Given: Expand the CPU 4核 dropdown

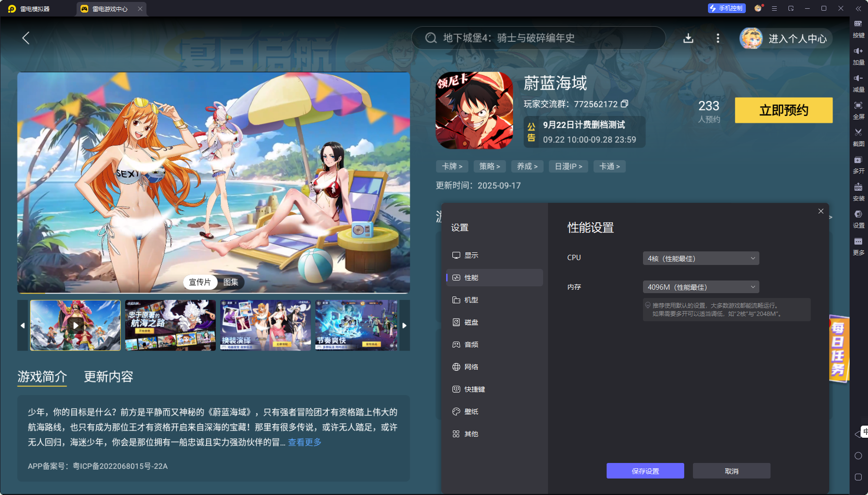Looking at the screenshot, I should click(x=701, y=258).
